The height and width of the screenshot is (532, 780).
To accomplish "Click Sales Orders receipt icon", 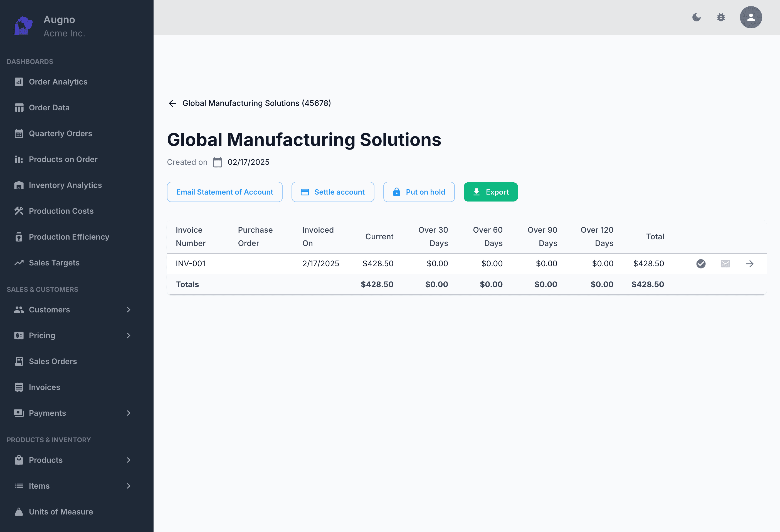I will [19, 361].
